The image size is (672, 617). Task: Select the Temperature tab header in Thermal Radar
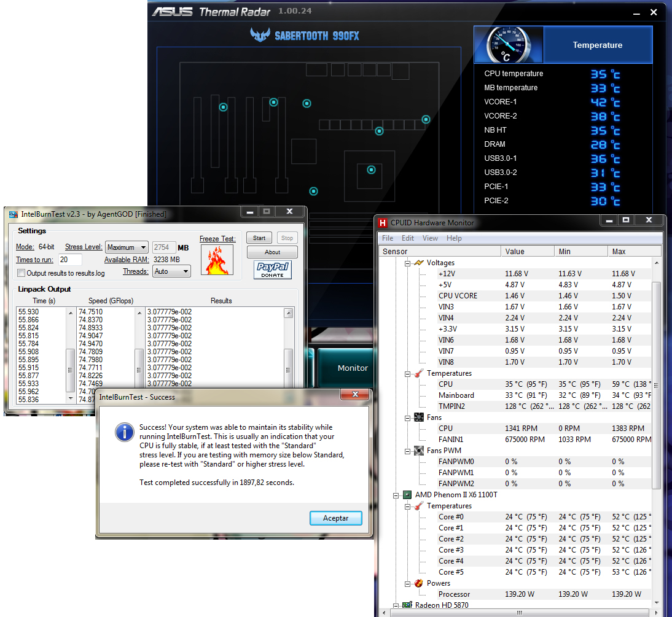coord(598,45)
